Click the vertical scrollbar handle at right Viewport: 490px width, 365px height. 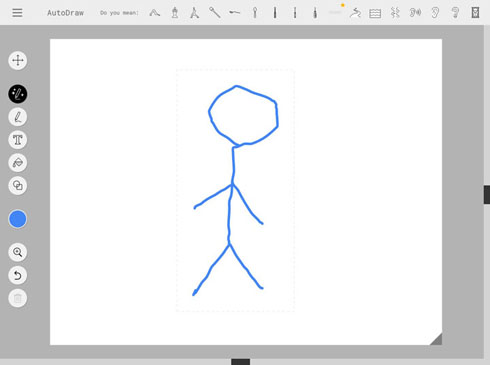tap(487, 194)
